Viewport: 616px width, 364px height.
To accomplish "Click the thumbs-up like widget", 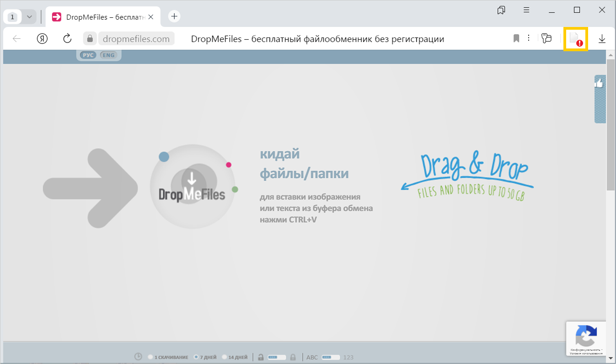I will coord(599,84).
